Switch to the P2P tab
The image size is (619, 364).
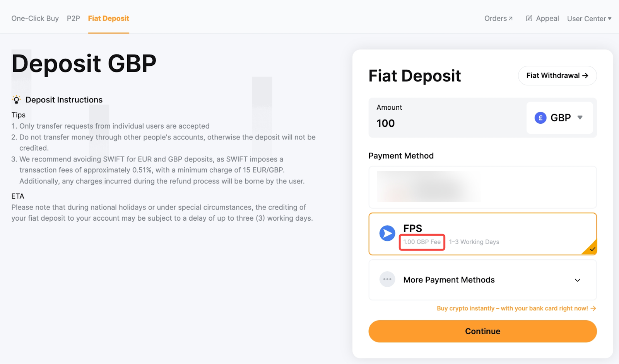tap(74, 19)
